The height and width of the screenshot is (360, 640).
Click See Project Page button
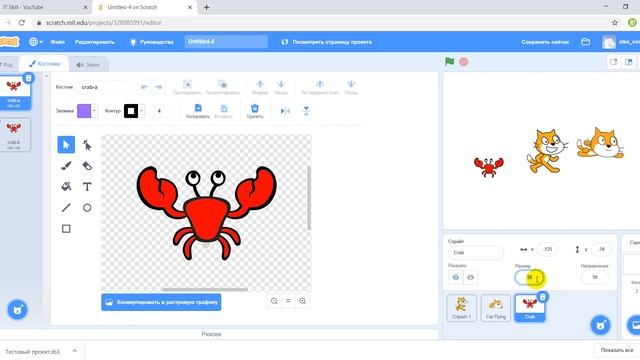tap(327, 42)
